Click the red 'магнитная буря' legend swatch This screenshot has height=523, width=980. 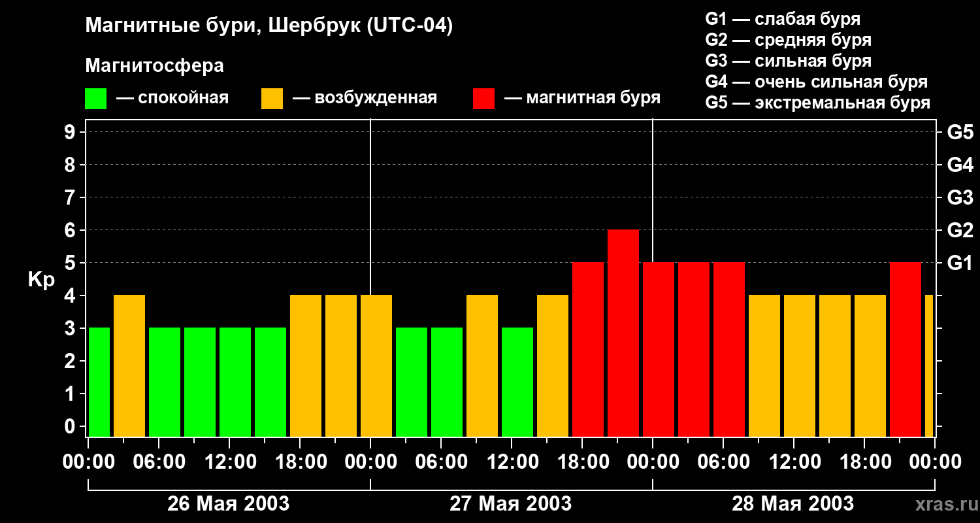(x=483, y=99)
